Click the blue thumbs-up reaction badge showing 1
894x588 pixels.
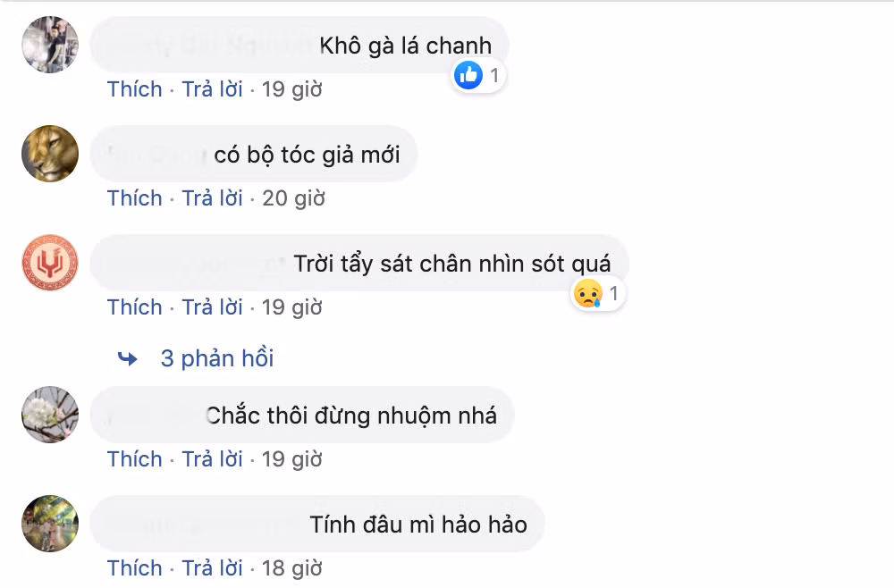point(478,75)
